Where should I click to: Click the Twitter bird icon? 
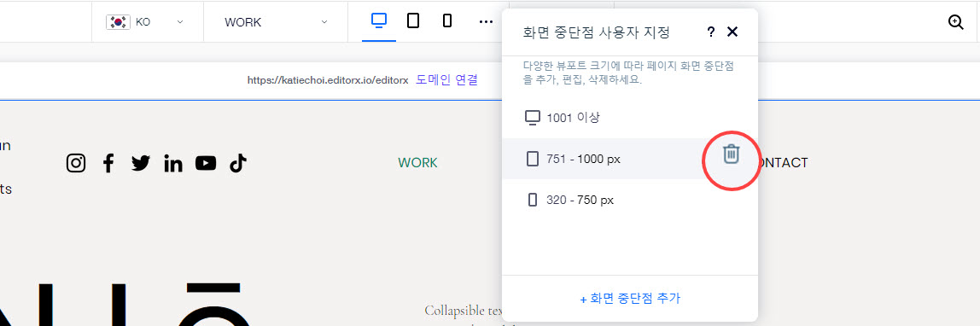pos(141,163)
